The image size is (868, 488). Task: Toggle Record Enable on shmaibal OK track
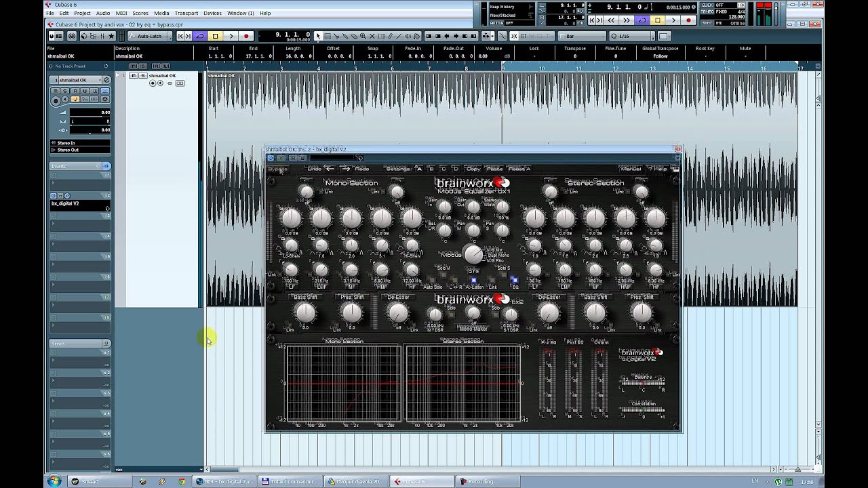click(153, 83)
